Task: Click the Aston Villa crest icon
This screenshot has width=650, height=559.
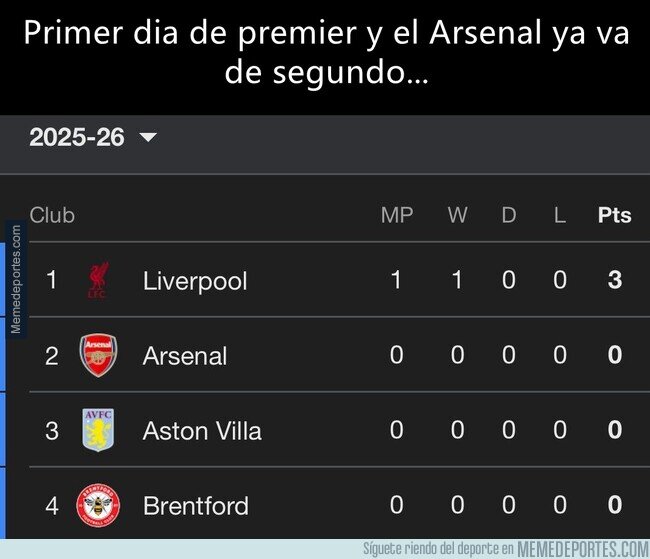Action: click(x=98, y=430)
